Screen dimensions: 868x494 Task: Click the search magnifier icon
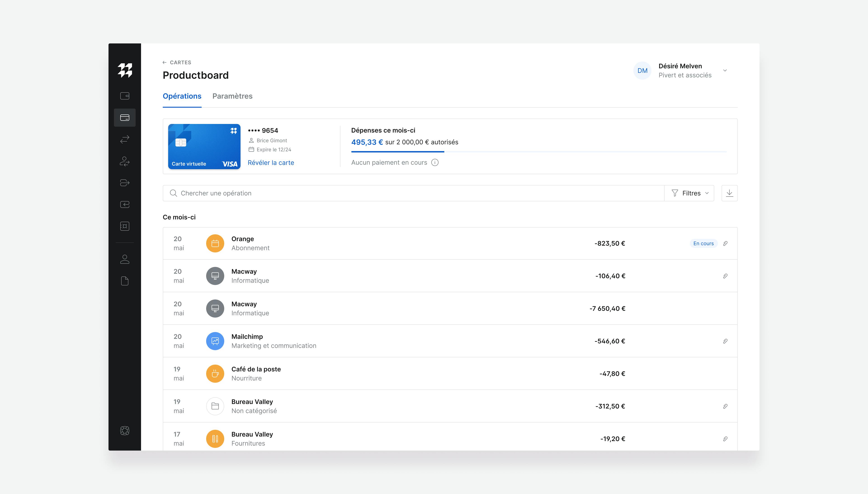coord(173,193)
